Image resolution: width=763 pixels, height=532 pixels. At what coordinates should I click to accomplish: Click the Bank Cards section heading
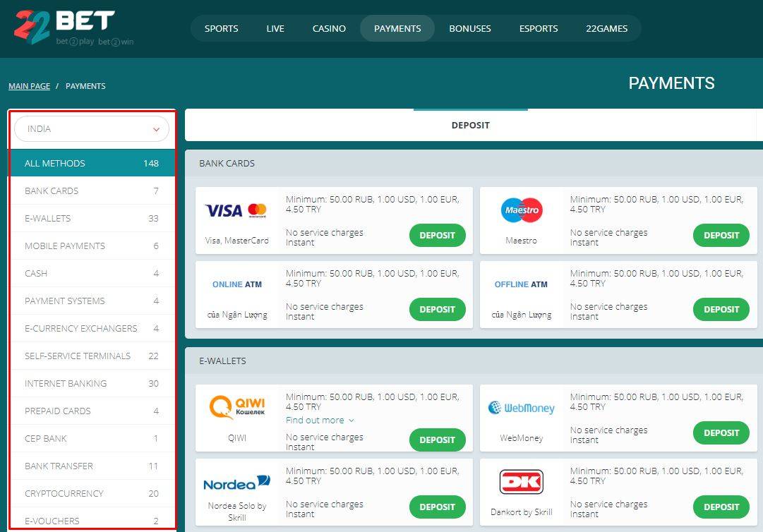pos(227,164)
